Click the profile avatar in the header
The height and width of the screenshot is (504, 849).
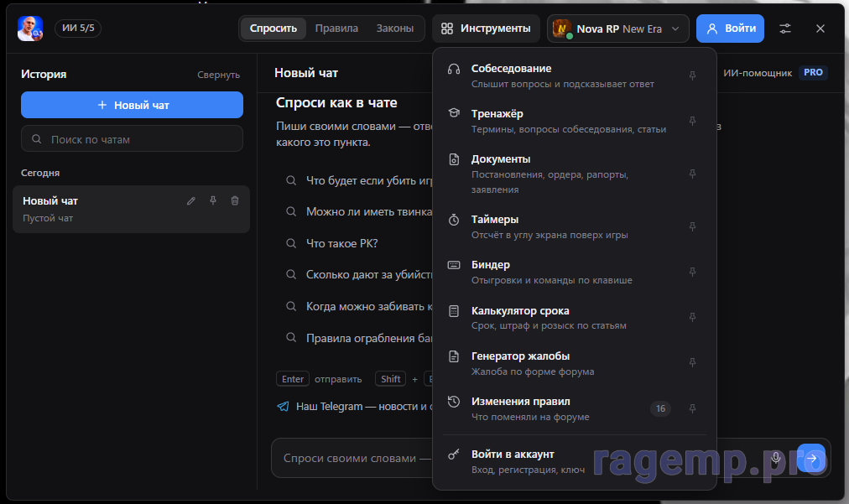click(x=29, y=29)
